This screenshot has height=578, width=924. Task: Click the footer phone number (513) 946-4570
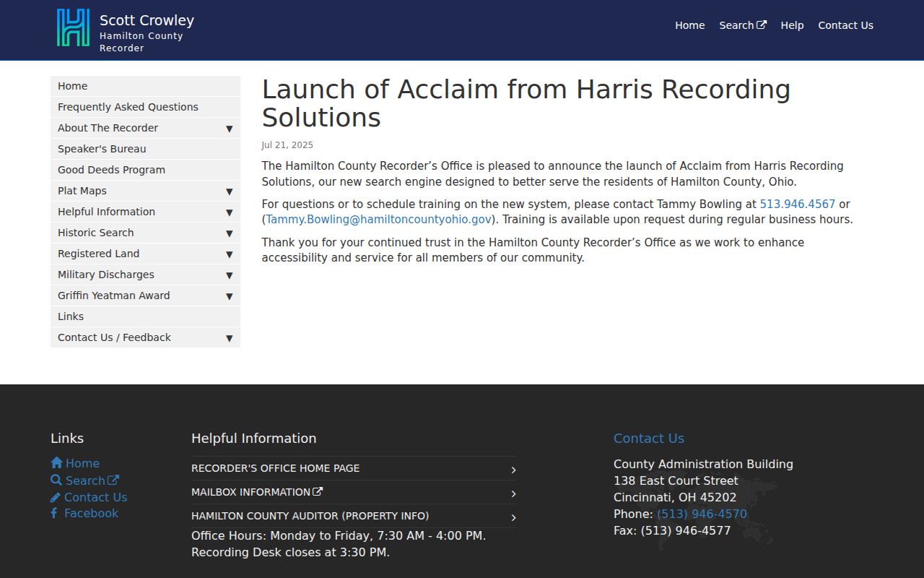tap(702, 514)
